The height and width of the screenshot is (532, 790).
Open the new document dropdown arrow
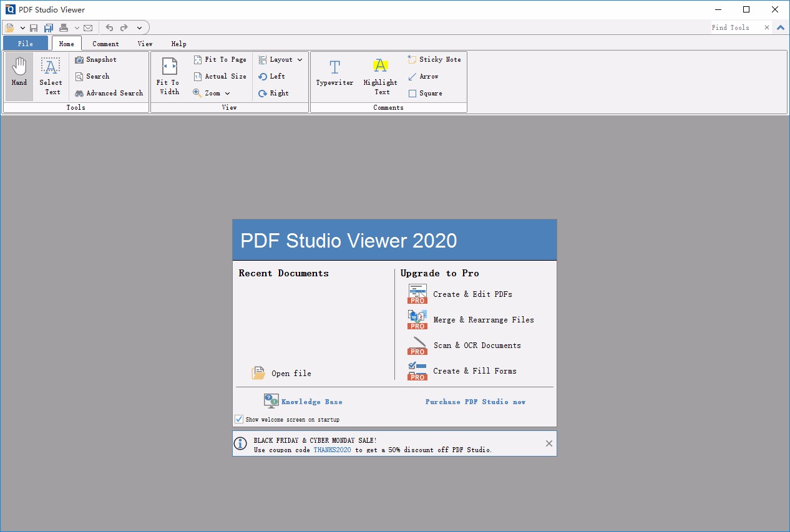pyautogui.click(x=22, y=27)
